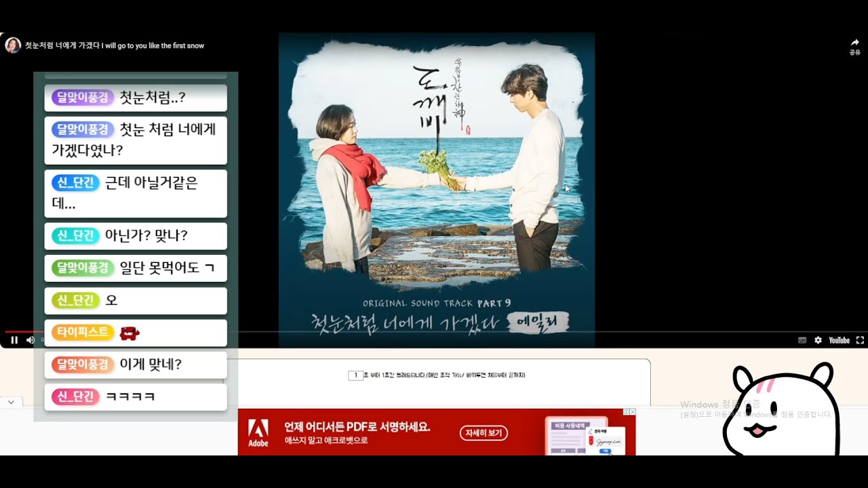
Task: Click chat message '첫눈 처럼 너에게 가겠다였나?'
Action: tap(136, 140)
